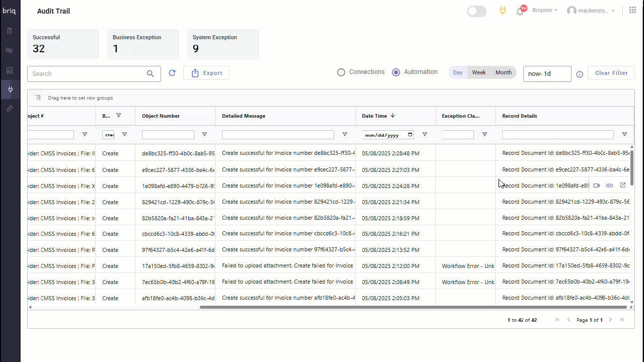Click Create cell in 2:16:21 PM row

tap(115, 234)
